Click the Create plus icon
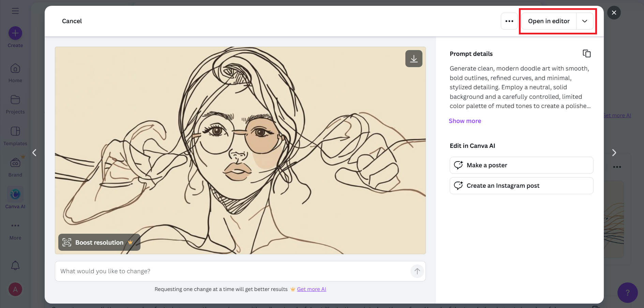Viewport: 644px width, 308px height. coord(15,33)
